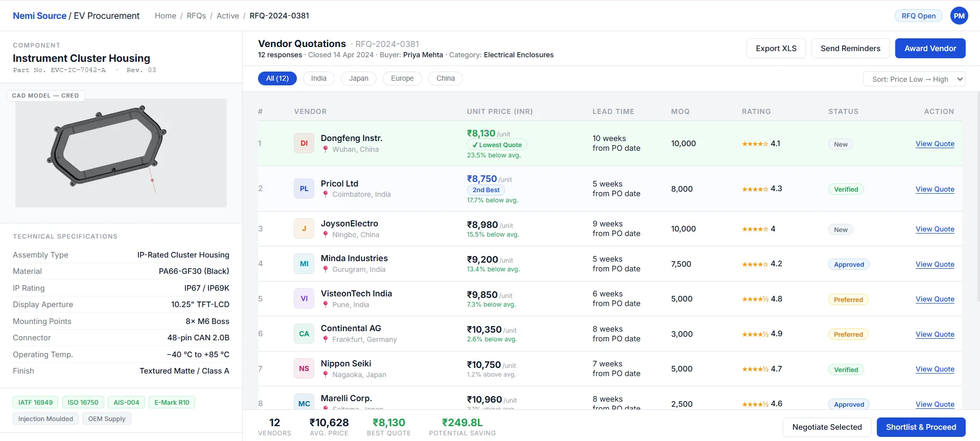Open the CAD model housing thumbnail

121,153
